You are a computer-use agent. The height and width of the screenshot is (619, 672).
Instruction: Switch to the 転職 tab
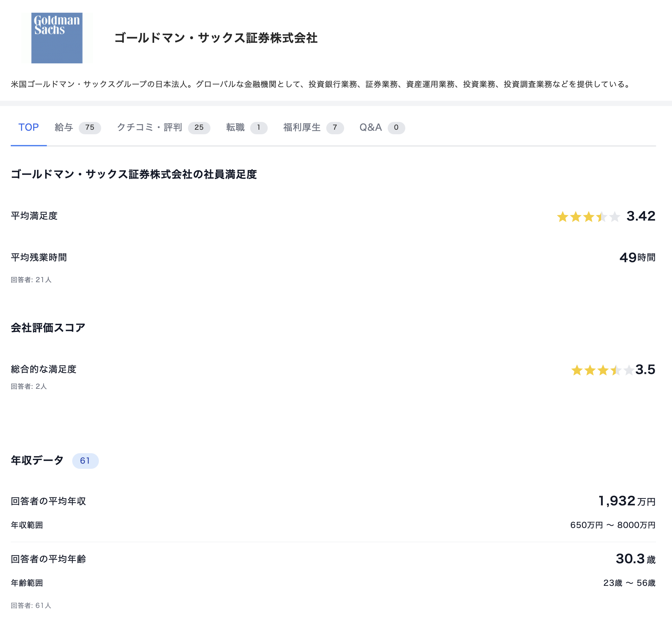247,128
